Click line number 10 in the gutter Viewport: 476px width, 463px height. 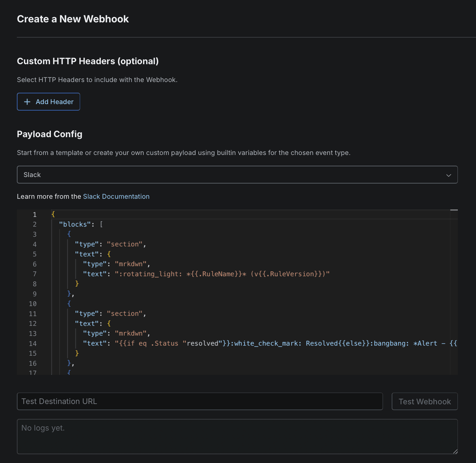[x=33, y=304]
